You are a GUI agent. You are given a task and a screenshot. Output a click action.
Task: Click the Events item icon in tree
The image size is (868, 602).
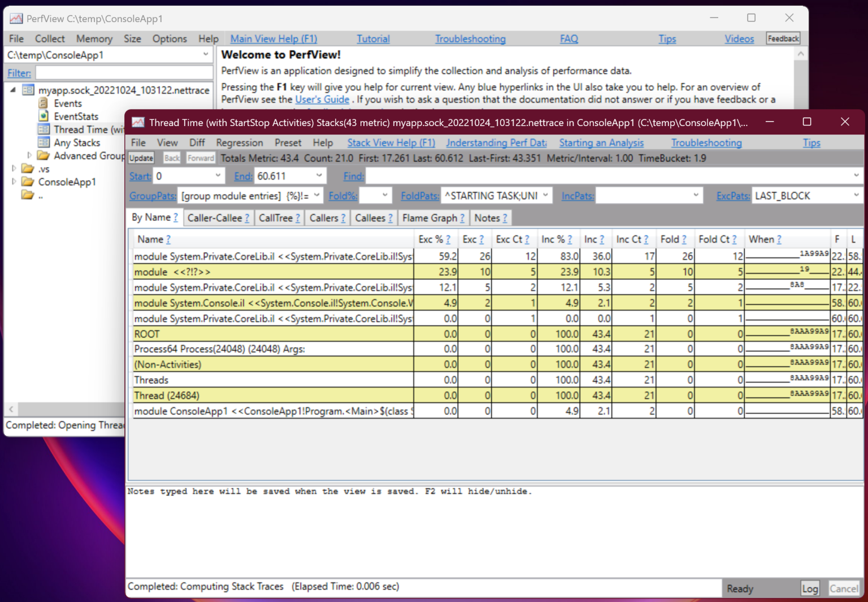[44, 103]
